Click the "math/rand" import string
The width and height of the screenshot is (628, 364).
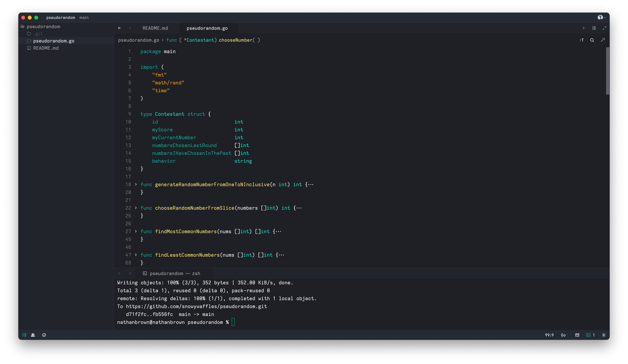(x=168, y=83)
